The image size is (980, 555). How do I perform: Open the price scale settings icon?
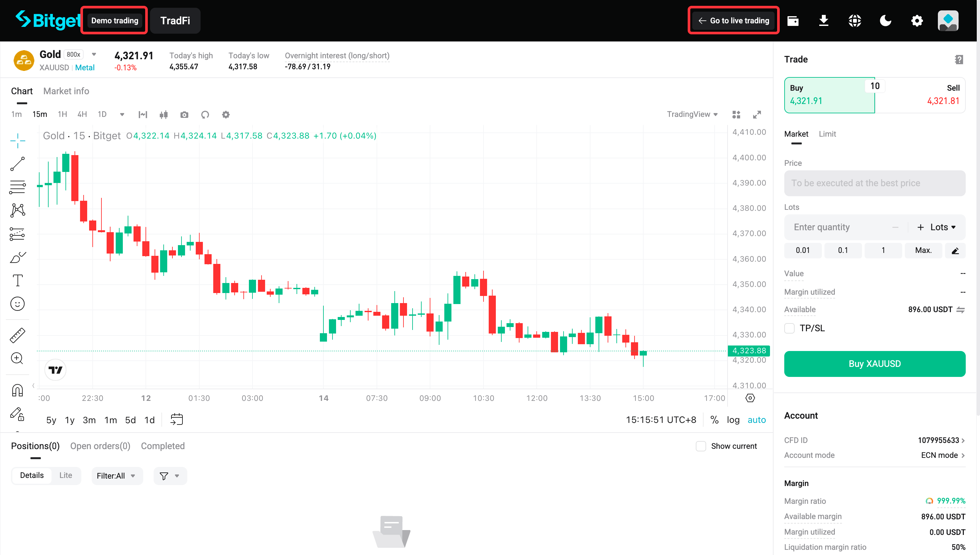[750, 398]
